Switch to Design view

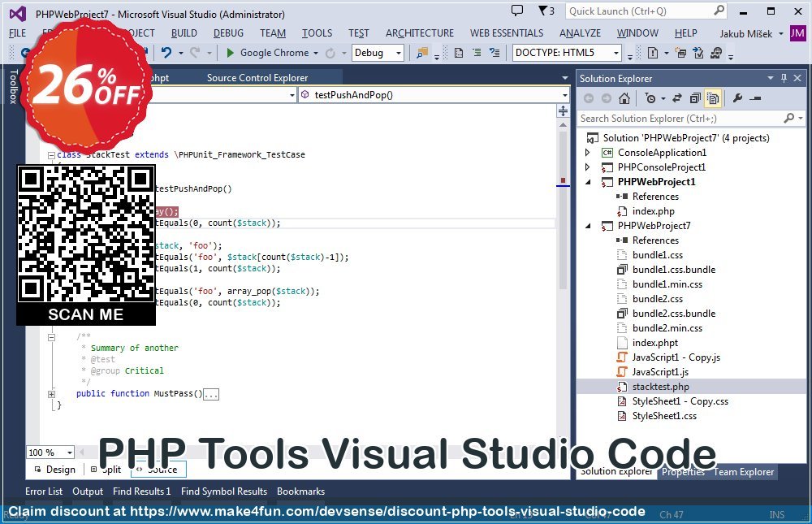pyautogui.click(x=55, y=470)
